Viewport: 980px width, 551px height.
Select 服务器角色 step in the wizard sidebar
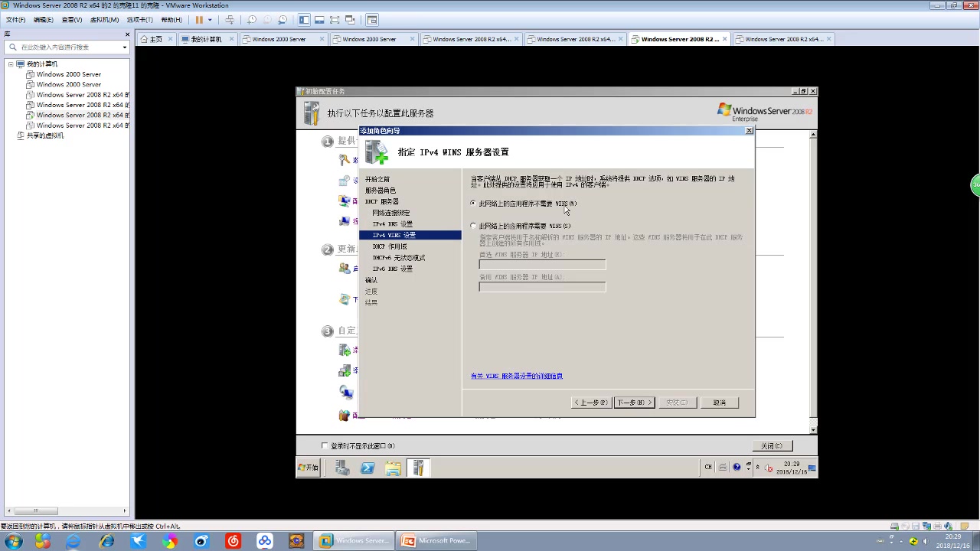pos(381,190)
